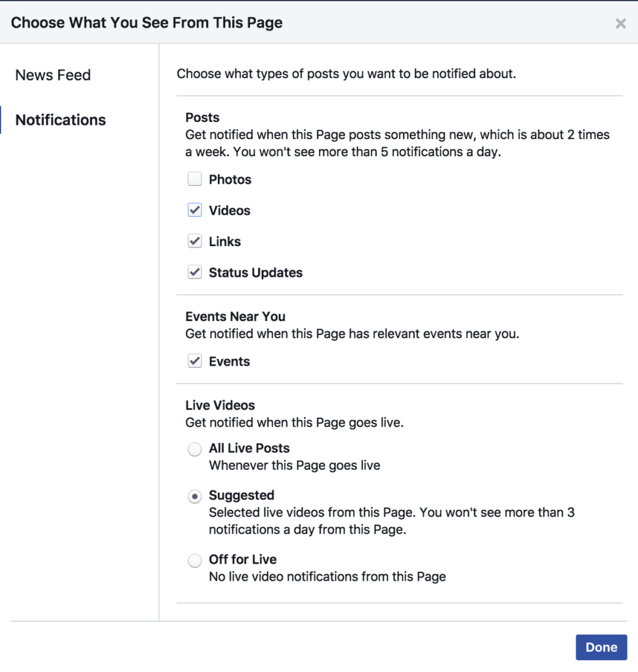
Task: Click the Off for Live label text
Action: [242, 559]
